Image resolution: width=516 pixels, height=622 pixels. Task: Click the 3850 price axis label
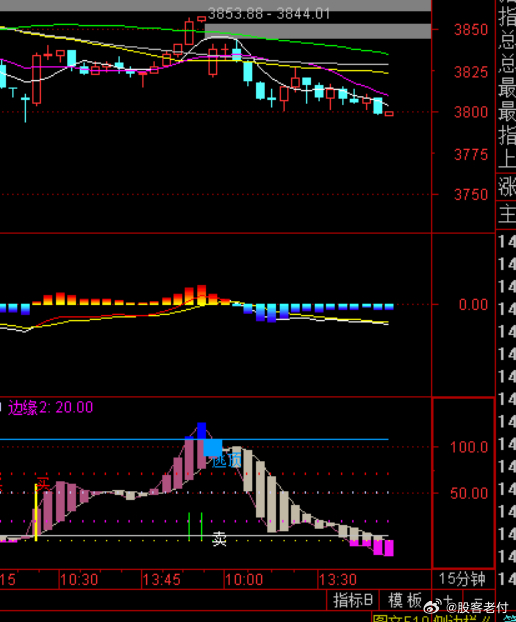(471, 30)
